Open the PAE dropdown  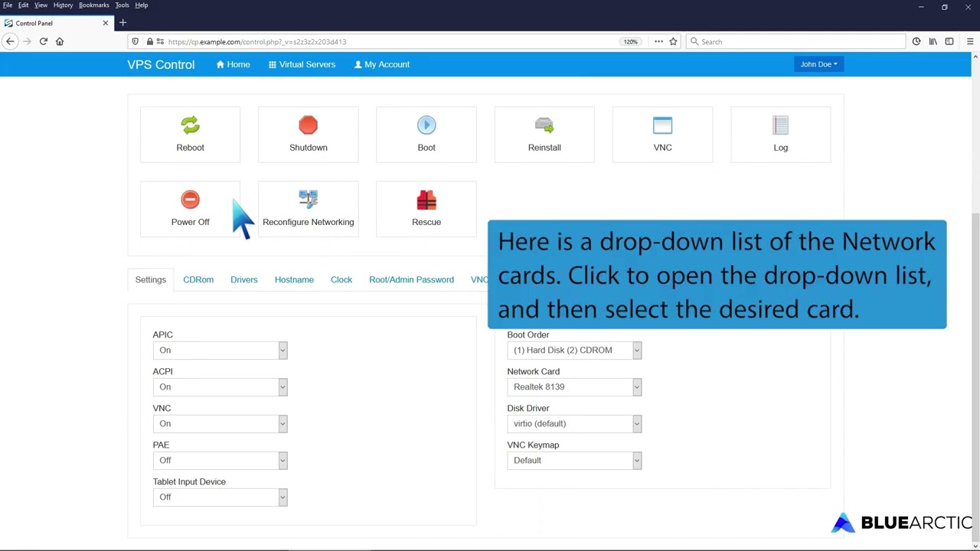click(220, 460)
